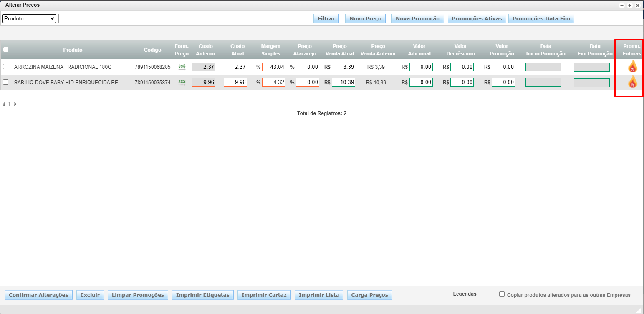The width and height of the screenshot is (644, 314).
Task: Edit Preço Venda Atual for ARROZINA MAIZENA
Action: (343, 67)
